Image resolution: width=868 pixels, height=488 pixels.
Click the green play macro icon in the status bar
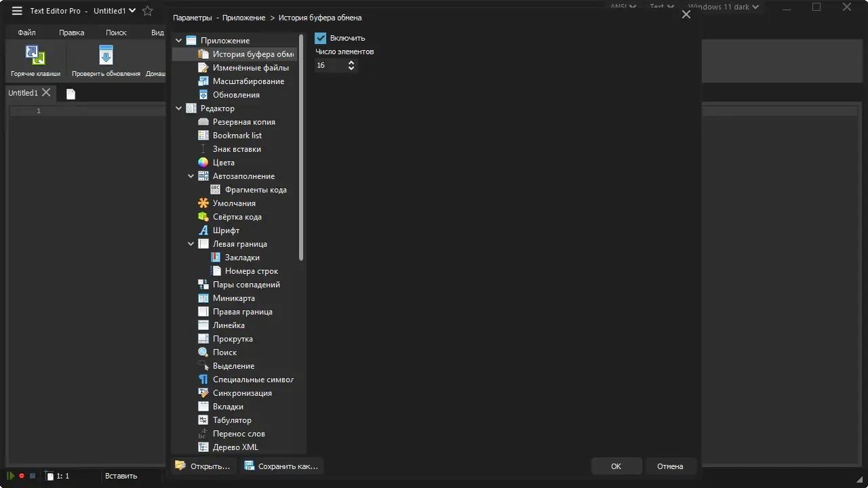tap(11, 476)
